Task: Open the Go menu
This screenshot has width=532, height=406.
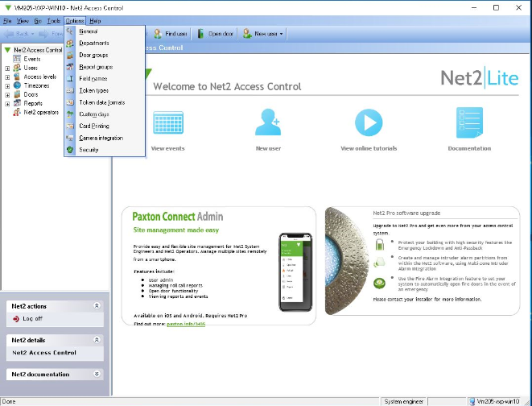Action: coord(38,21)
